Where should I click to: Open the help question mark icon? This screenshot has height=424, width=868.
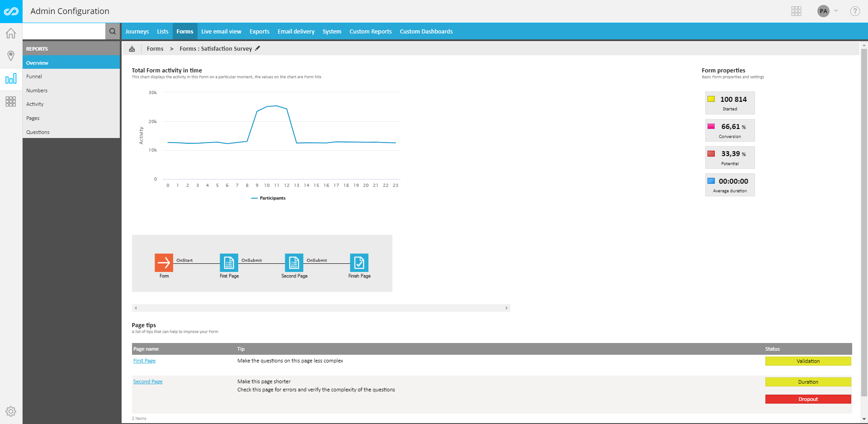point(854,11)
